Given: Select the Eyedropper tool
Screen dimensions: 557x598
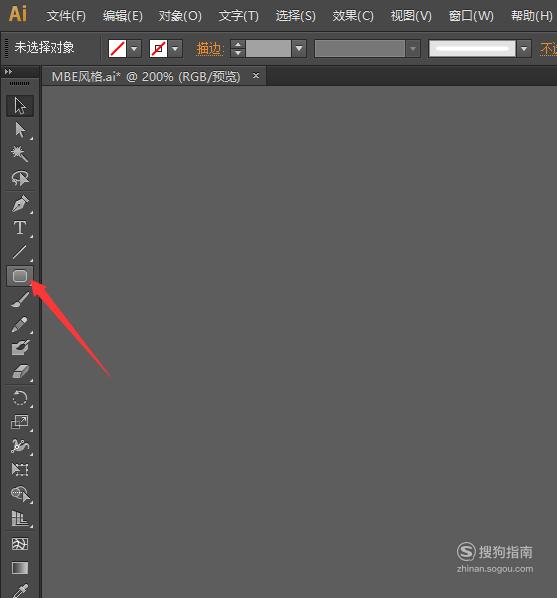Looking at the screenshot, I should 20,590.
